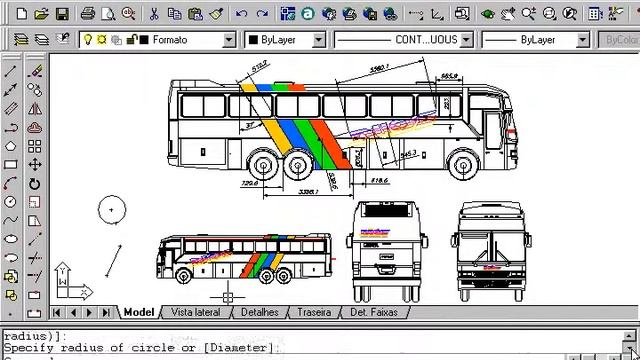Screen dimensions: 640x360
Task: Switch to the Model tab
Action: (139, 312)
